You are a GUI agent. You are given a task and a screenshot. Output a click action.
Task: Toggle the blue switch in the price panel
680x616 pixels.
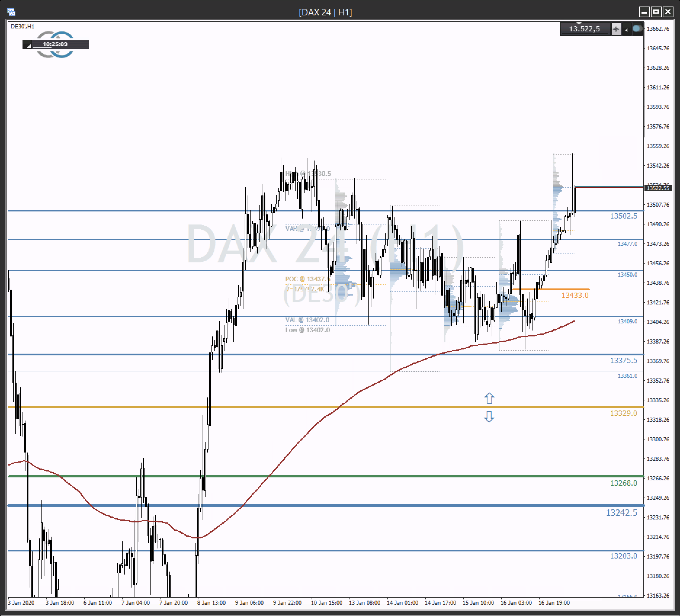[637, 29]
